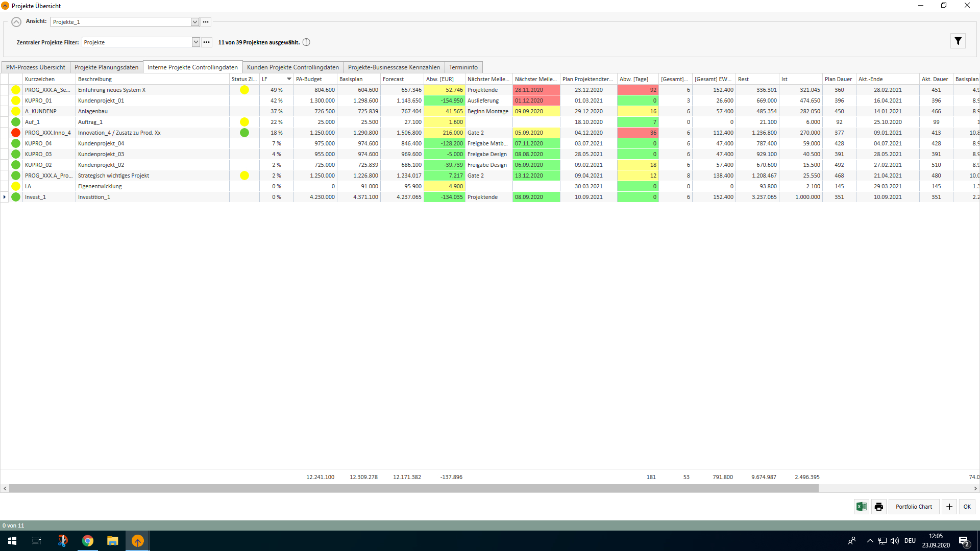Open the Zentraler Projekte Filter dropdown
The height and width of the screenshot is (551, 980).
[x=196, y=42]
